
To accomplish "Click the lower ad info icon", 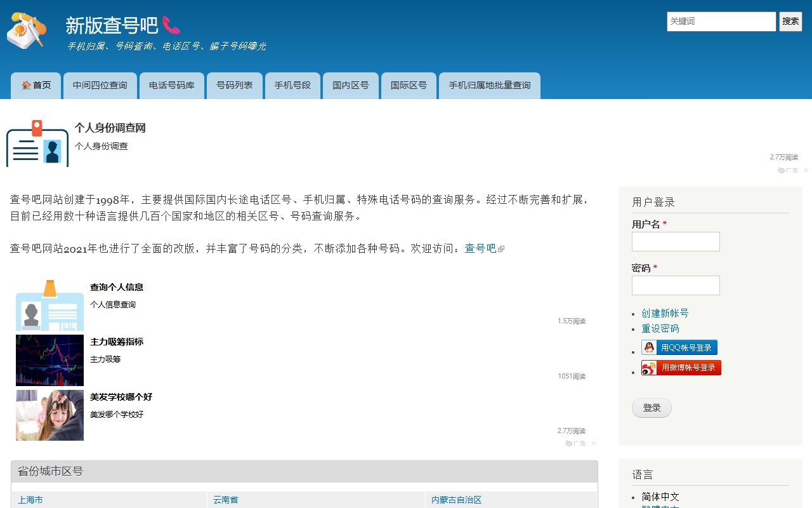I will pyautogui.click(x=569, y=443).
